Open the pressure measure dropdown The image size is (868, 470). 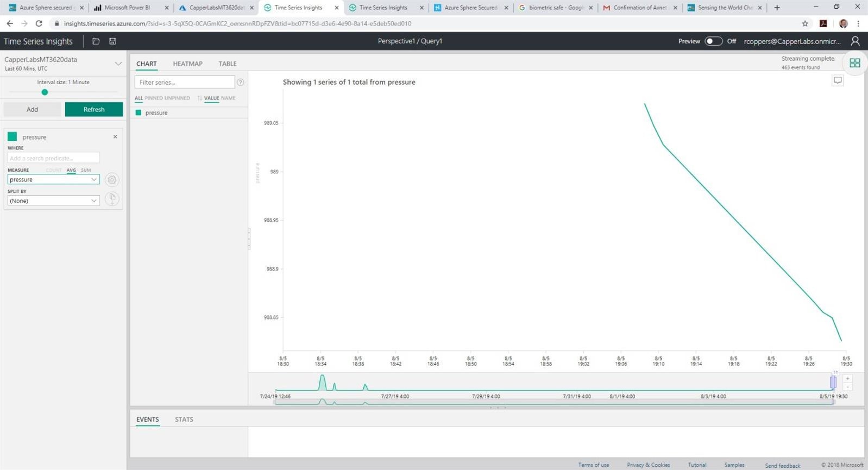53,180
